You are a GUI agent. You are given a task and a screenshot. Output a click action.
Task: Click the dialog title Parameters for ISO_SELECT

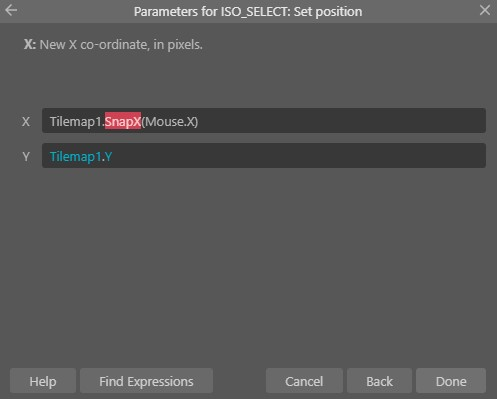[248, 12]
